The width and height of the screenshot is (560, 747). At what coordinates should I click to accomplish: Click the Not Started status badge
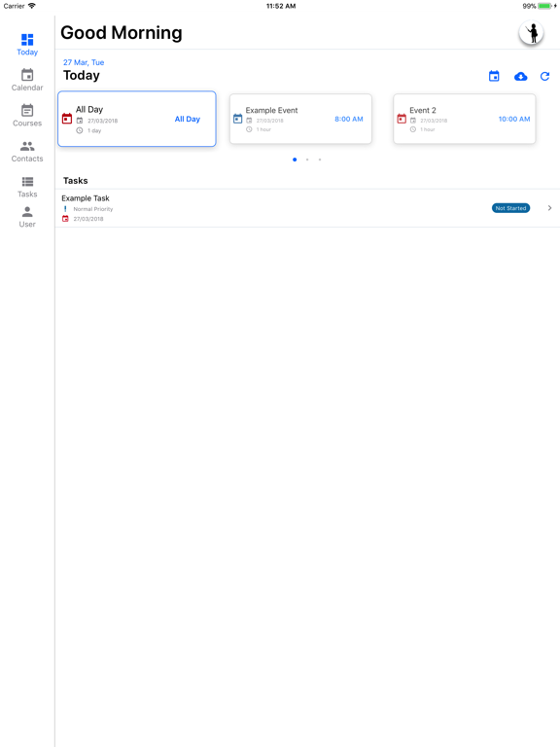(510, 208)
